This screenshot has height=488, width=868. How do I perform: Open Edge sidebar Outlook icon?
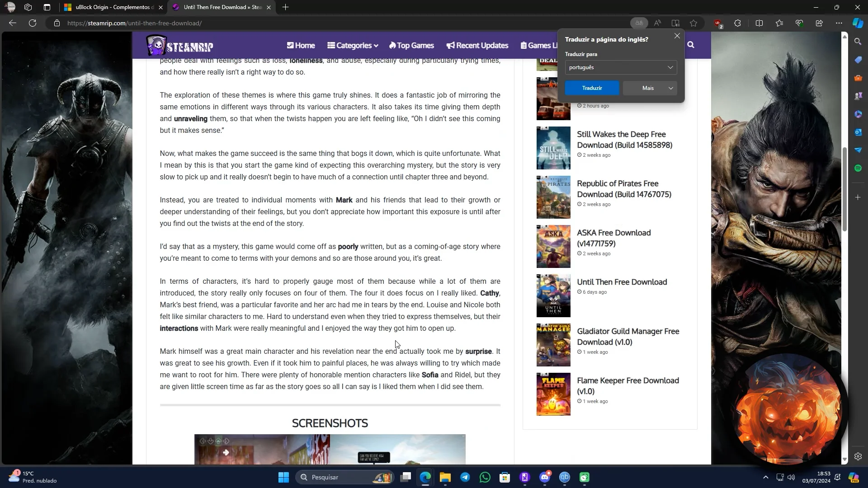(x=858, y=132)
